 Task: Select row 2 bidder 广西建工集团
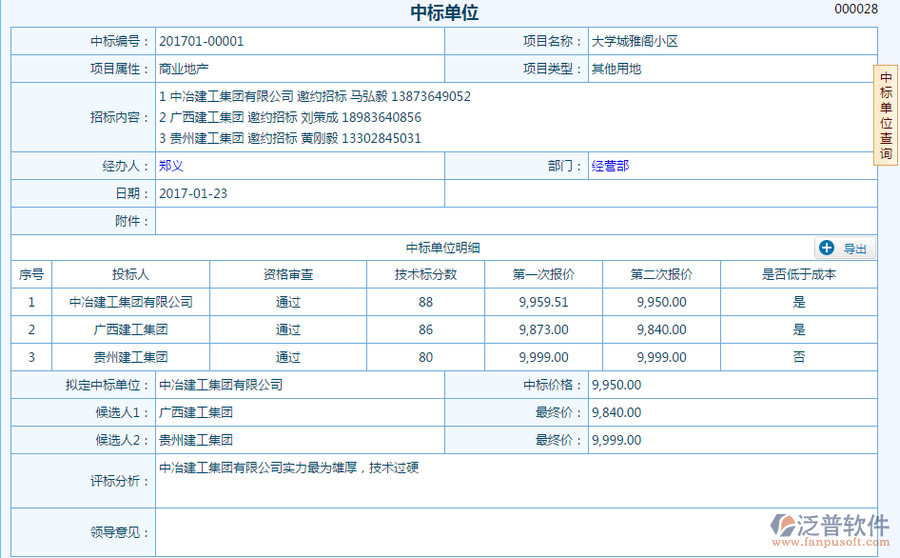(131, 329)
